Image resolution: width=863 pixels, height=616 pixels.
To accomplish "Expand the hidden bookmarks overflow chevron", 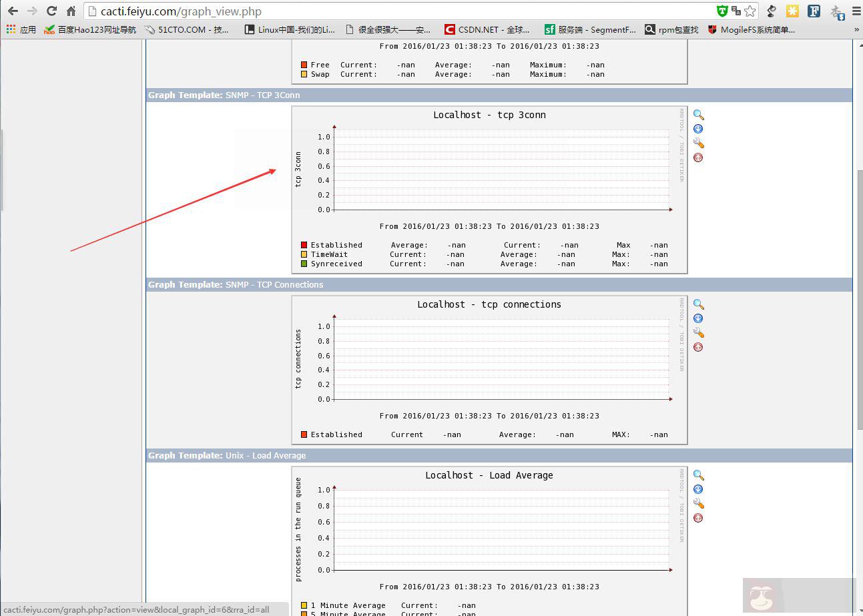I will click(856, 30).
